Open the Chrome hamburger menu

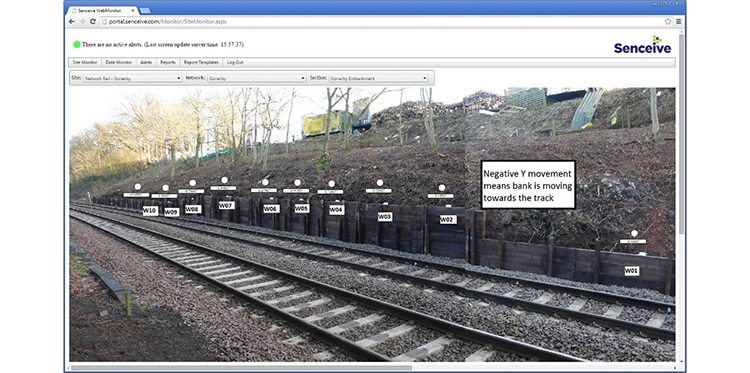[x=678, y=22]
